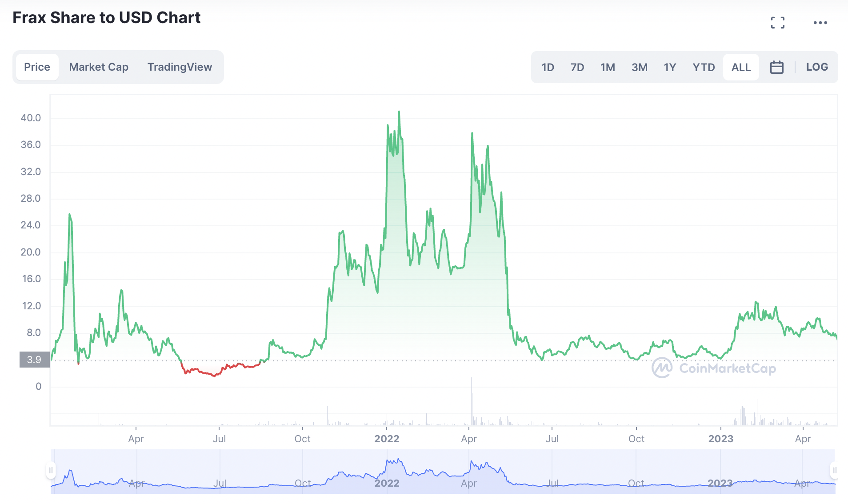
Task: Click the 3.9 current price label
Action: click(x=34, y=360)
